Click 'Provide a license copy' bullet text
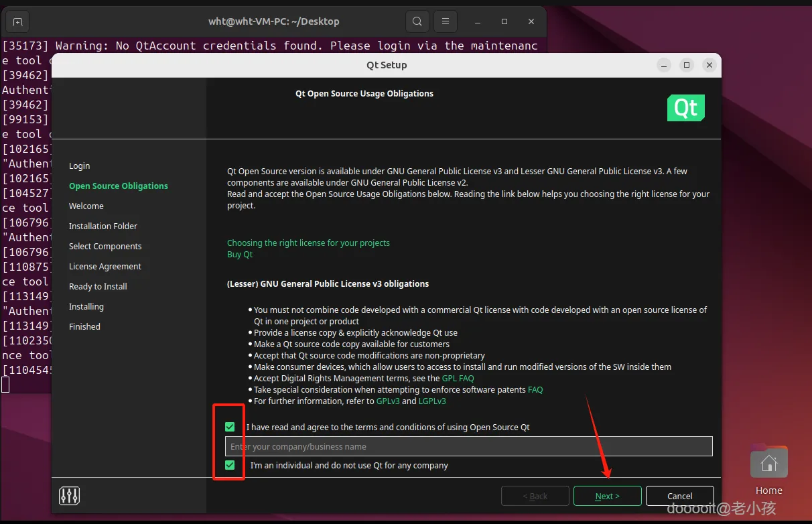The width and height of the screenshot is (812, 524). (x=356, y=332)
